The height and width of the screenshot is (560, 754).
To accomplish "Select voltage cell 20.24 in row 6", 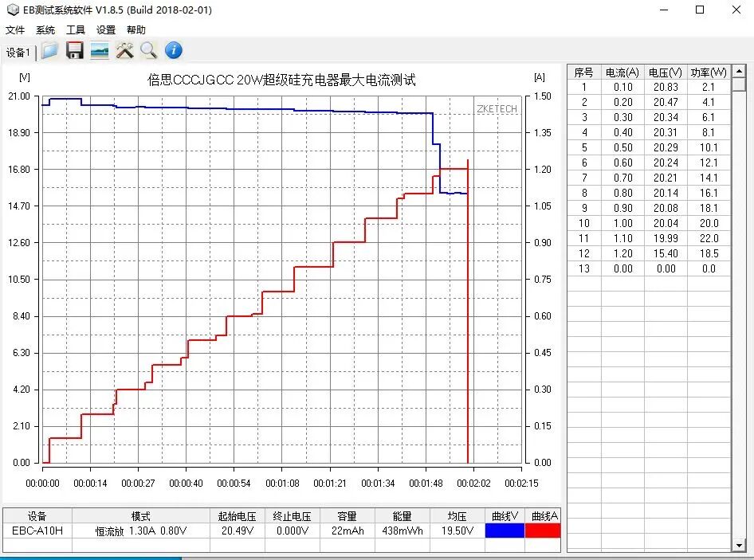I will pyautogui.click(x=666, y=163).
